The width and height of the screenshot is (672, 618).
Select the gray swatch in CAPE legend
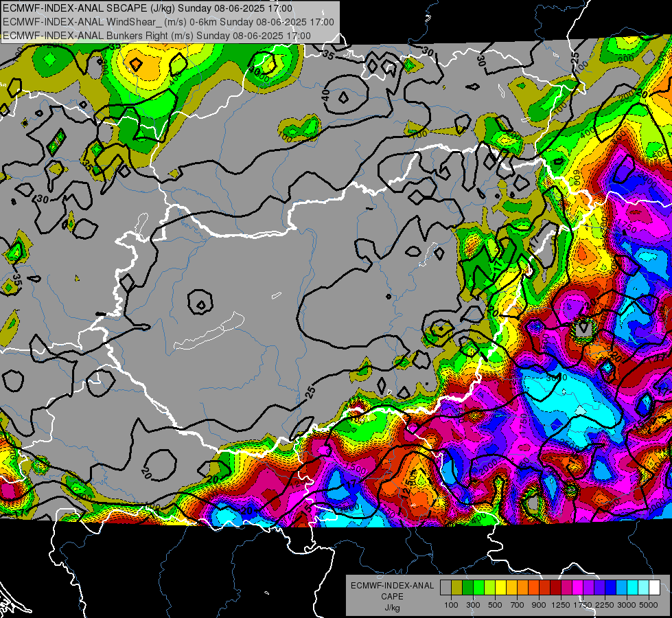[x=445, y=588]
